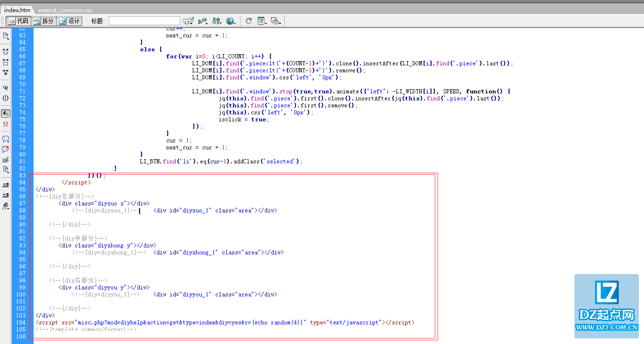The height and width of the screenshot is (344, 644).
Task: Click line number 104 in the gutter
Action: click(x=21, y=323)
